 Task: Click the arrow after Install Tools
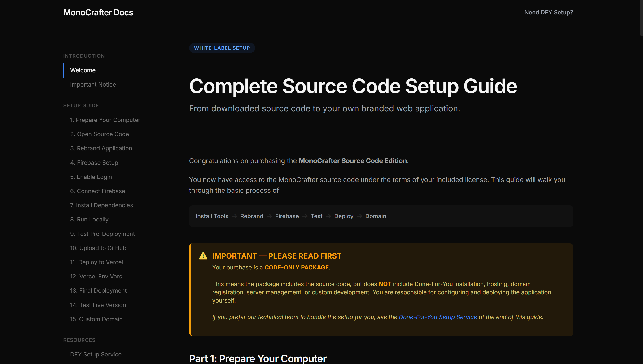pos(234,216)
